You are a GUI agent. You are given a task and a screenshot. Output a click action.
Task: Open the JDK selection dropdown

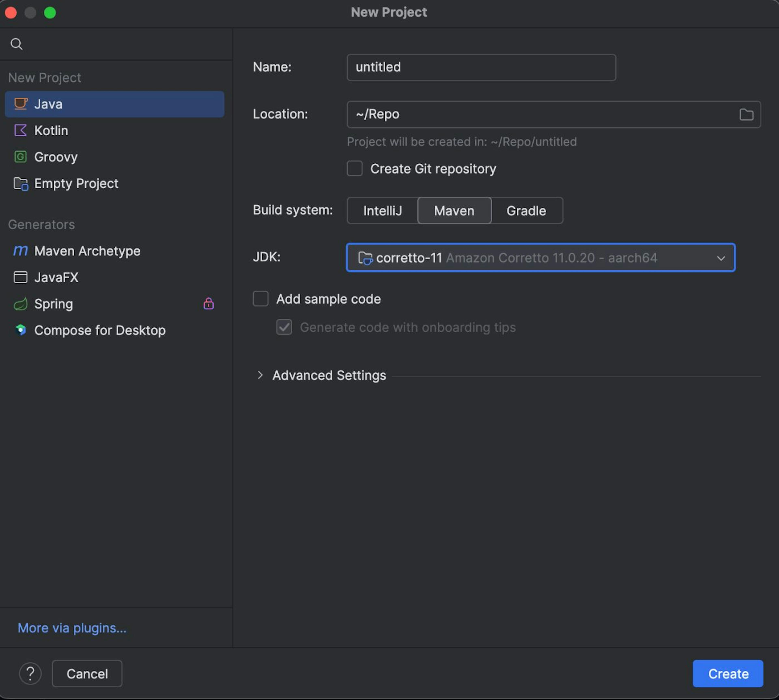[721, 258]
